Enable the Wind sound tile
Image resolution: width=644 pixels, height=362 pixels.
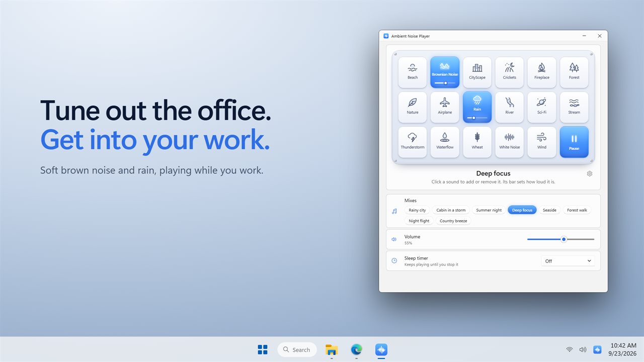click(x=542, y=142)
